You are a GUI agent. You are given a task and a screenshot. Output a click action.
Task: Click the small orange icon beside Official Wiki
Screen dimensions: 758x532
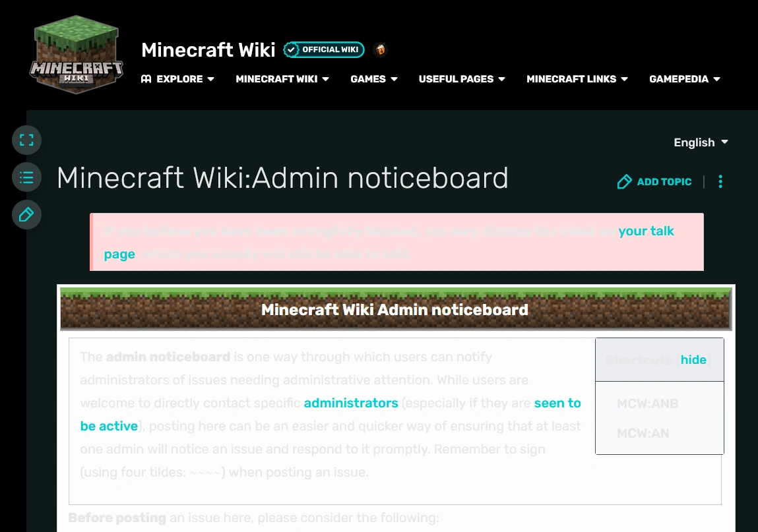point(381,49)
